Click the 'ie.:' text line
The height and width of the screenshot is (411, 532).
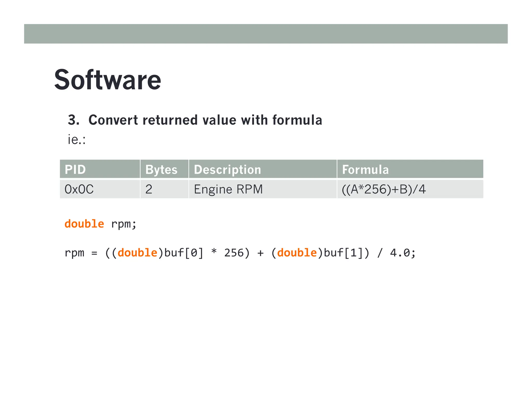[77, 140]
